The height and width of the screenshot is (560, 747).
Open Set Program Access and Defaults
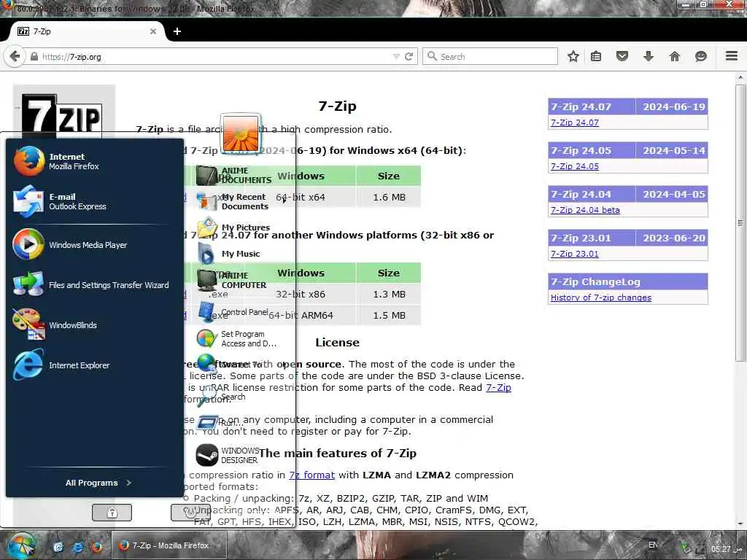236,338
